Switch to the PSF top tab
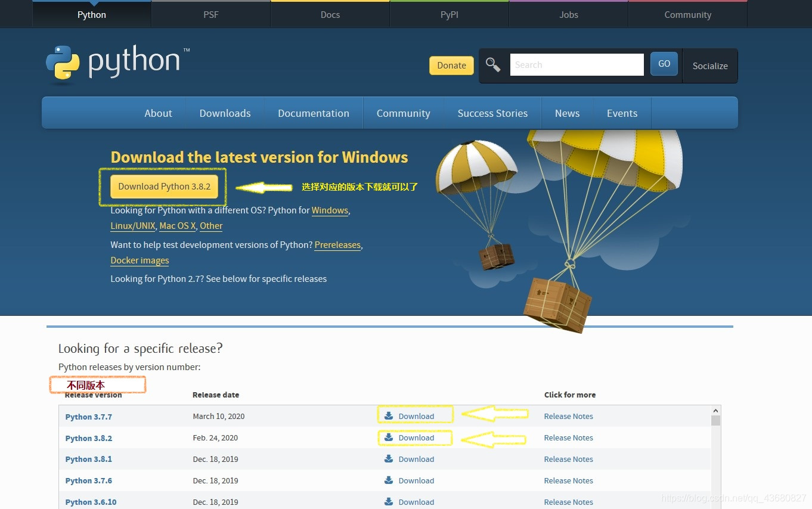Viewport: 812px width, 509px height. (x=211, y=14)
